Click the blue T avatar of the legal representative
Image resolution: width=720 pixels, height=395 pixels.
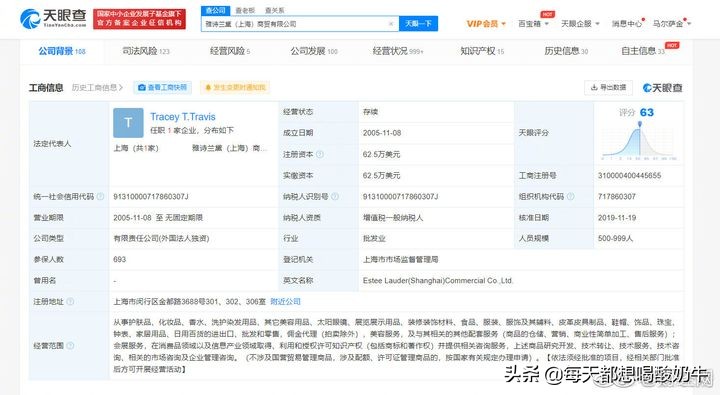point(128,123)
